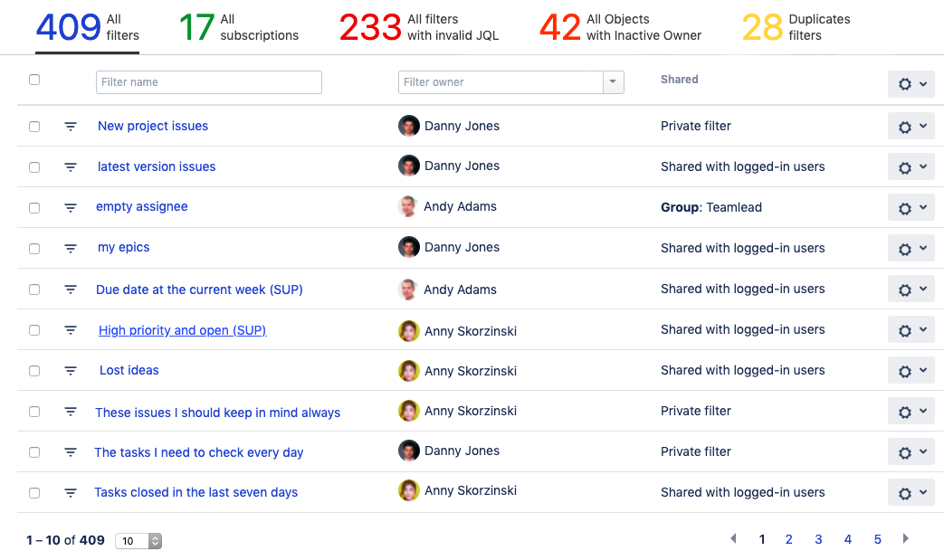Switch to All subscriptions tab
Viewport: 944px width, 560px height.
239,27
